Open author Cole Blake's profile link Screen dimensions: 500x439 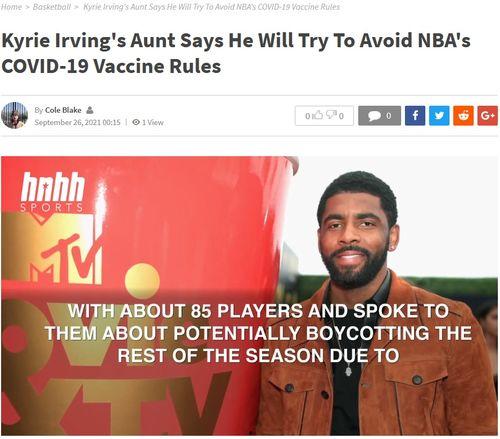[63, 110]
